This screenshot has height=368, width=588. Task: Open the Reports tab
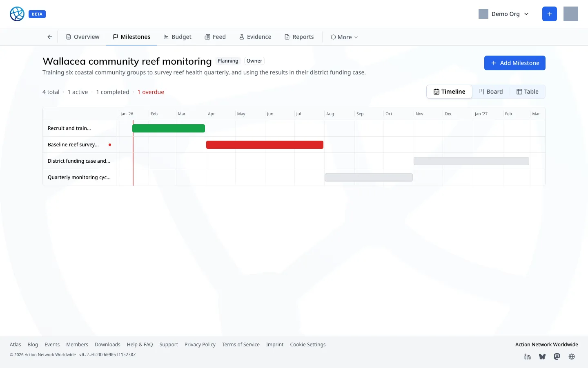point(299,37)
